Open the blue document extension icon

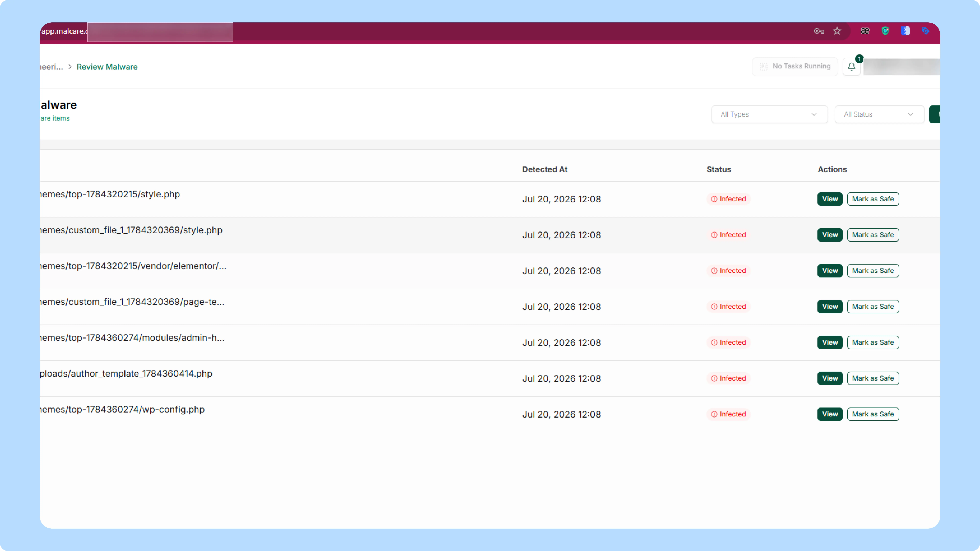[x=905, y=31]
